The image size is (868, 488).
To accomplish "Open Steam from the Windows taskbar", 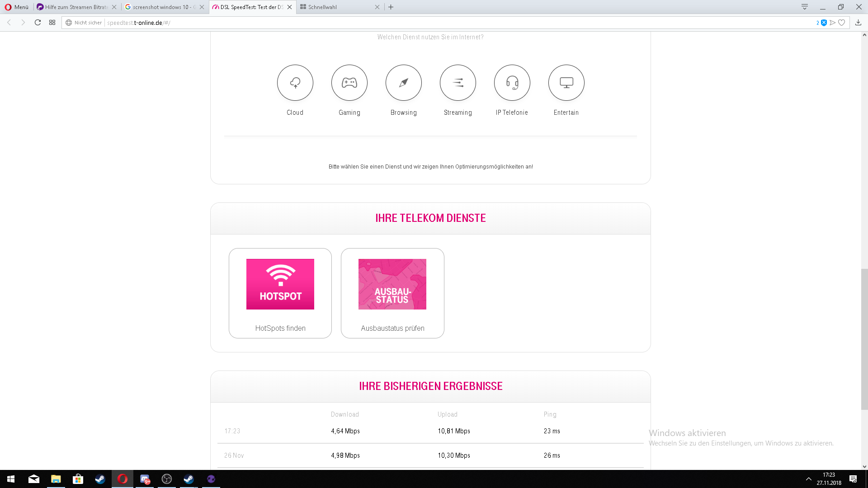I will pyautogui.click(x=100, y=479).
